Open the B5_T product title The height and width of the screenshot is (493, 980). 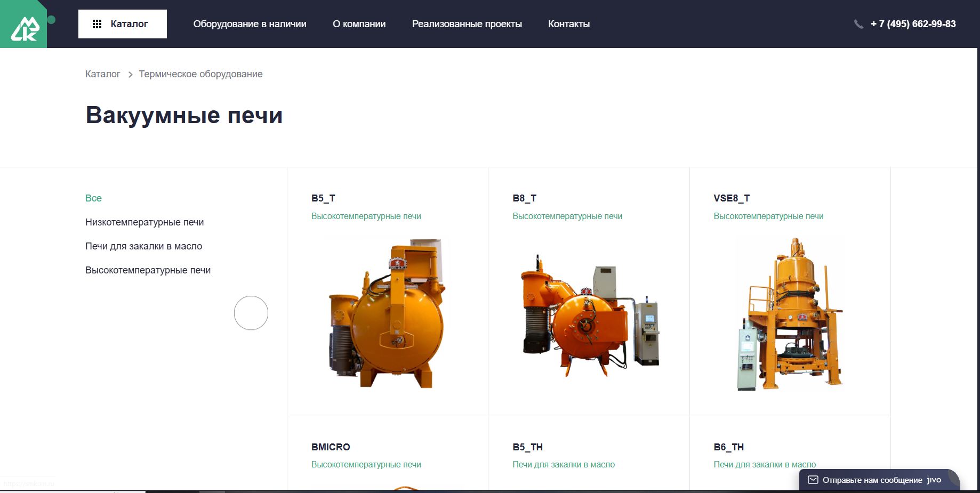coord(323,198)
